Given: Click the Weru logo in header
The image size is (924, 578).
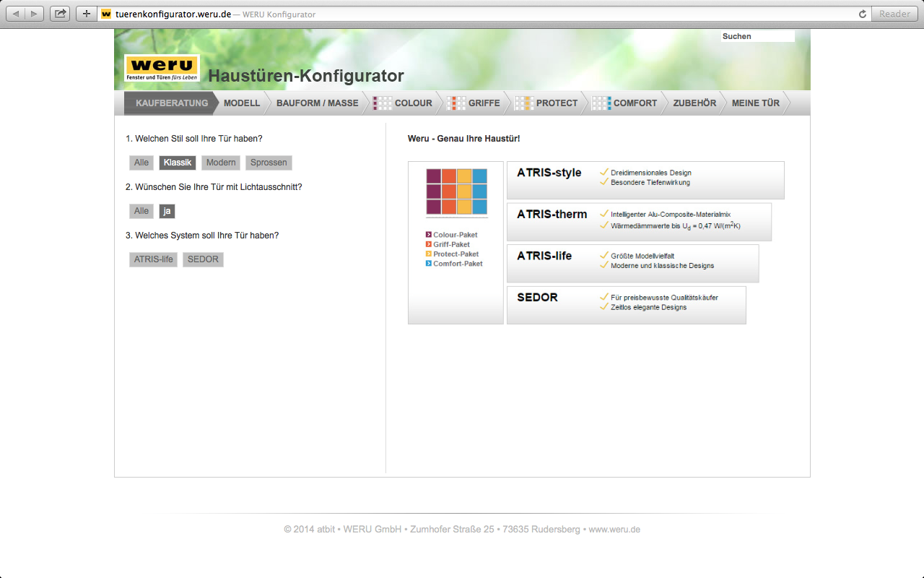Looking at the screenshot, I should pos(162,68).
